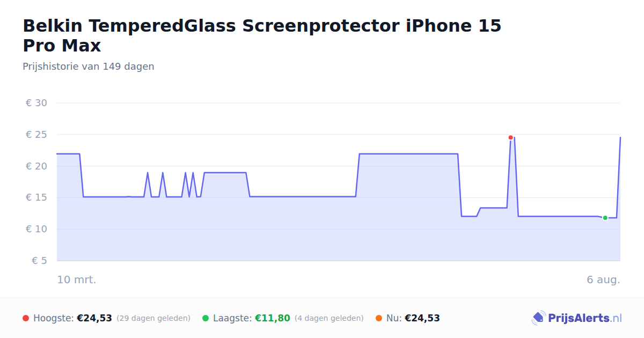Image resolution: width=644 pixels, height=338 pixels.
Task: Click the 4 dagen geleden note
Action: click(x=329, y=318)
